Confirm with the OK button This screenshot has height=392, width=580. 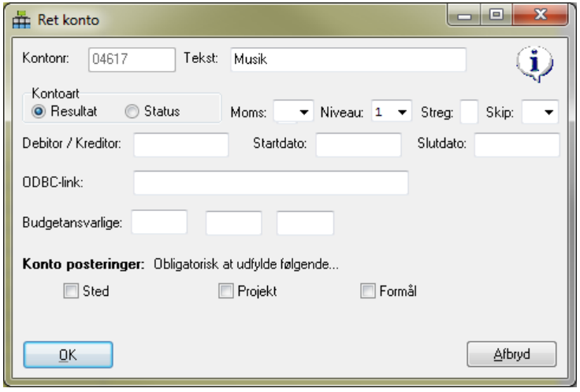click(68, 355)
